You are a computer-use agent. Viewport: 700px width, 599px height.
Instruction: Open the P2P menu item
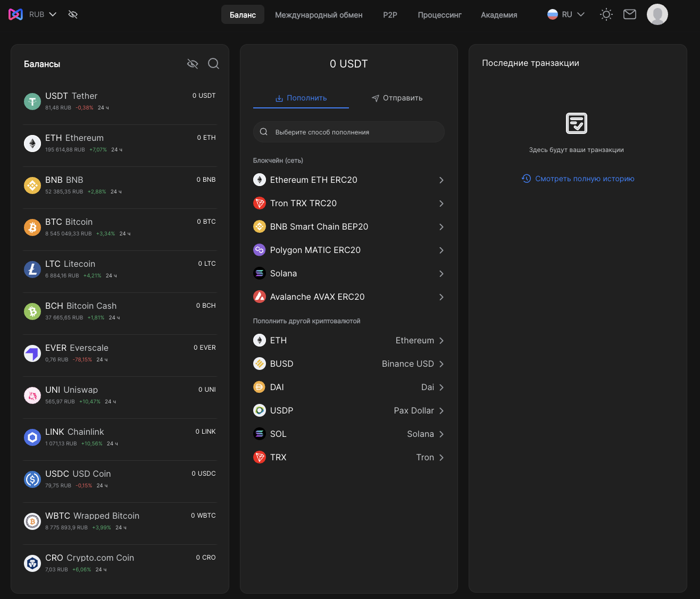390,15
